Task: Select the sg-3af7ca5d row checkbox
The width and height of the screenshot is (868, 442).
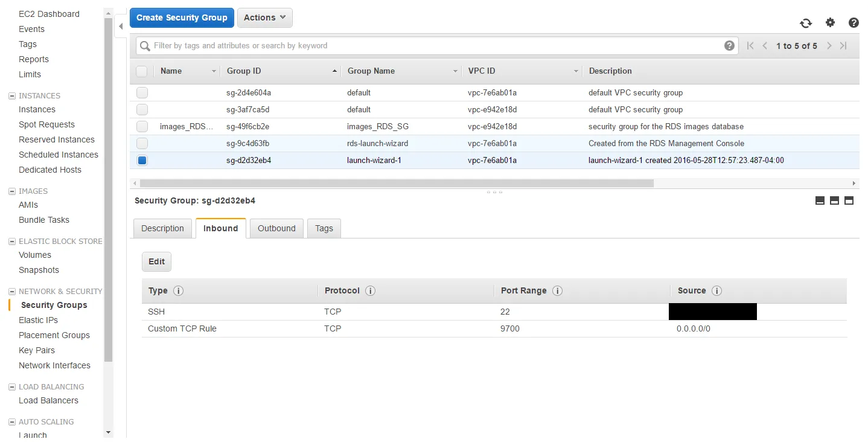Action: (142, 110)
